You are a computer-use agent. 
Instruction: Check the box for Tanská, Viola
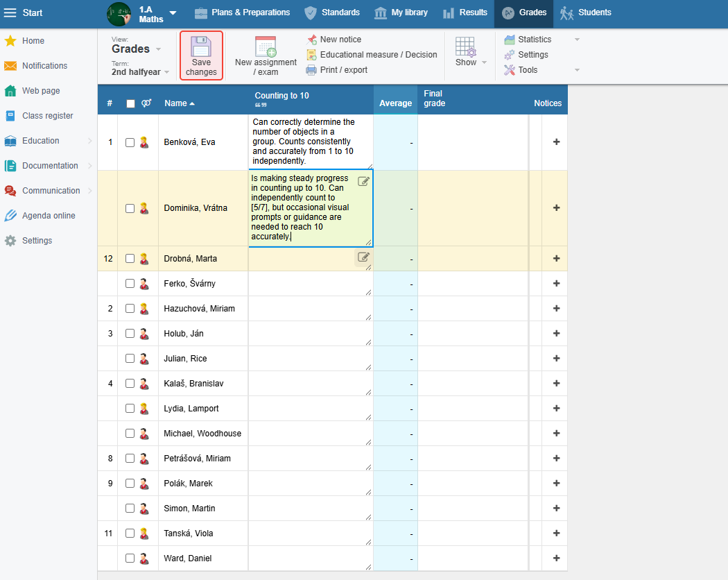coord(130,534)
